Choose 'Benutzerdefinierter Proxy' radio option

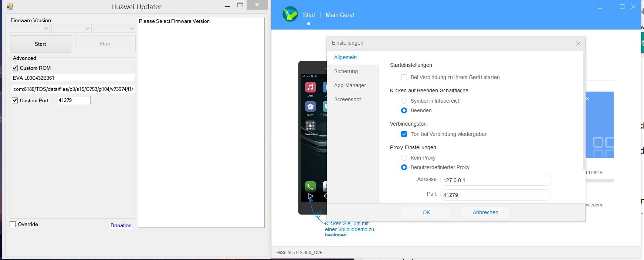[404, 167]
